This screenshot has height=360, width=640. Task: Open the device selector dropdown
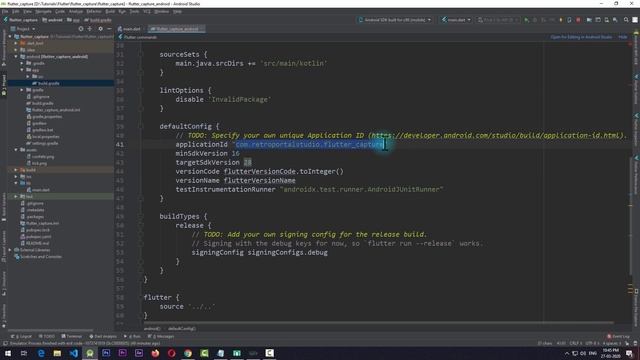pos(395,20)
